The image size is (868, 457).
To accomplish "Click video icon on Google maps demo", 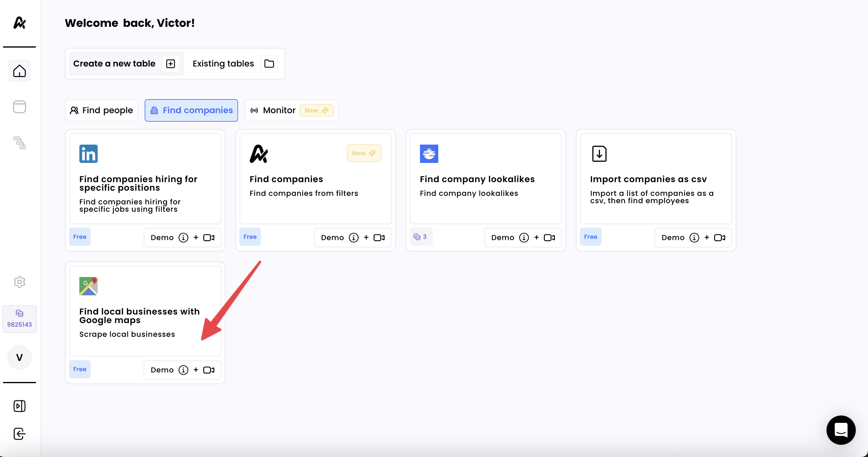I will tap(208, 370).
